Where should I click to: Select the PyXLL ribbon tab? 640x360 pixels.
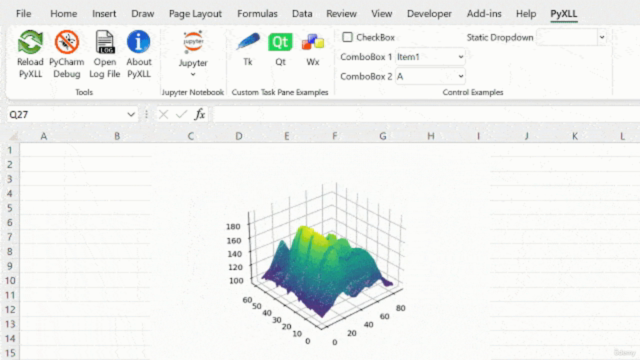[564, 13]
